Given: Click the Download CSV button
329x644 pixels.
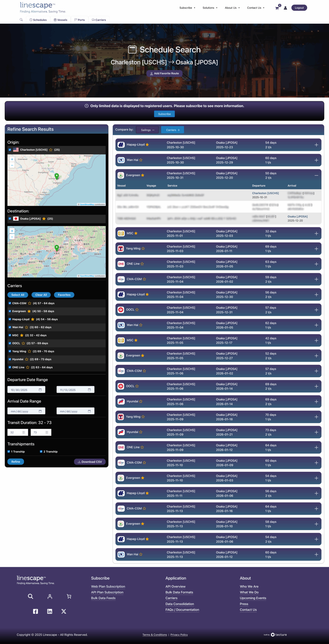Looking at the screenshot, I should [x=90, y=462].
